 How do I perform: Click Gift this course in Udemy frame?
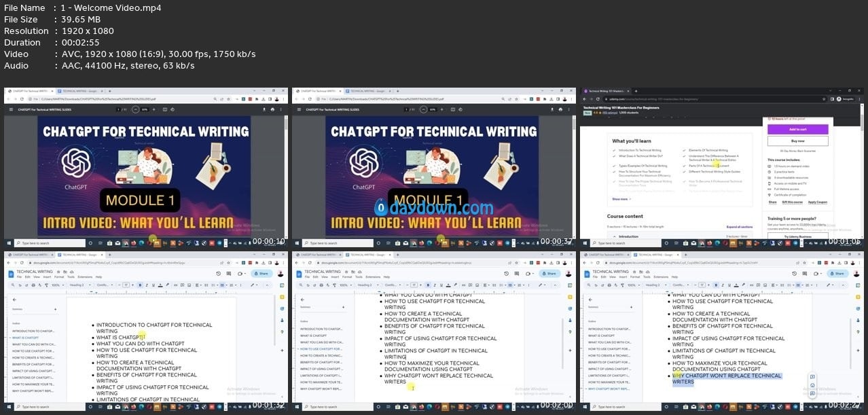pos(792,202)
